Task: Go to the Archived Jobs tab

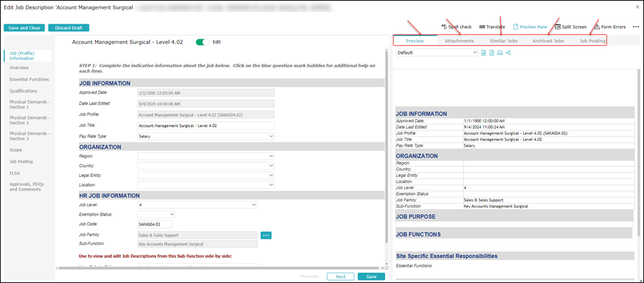Action: click(548, 41)
